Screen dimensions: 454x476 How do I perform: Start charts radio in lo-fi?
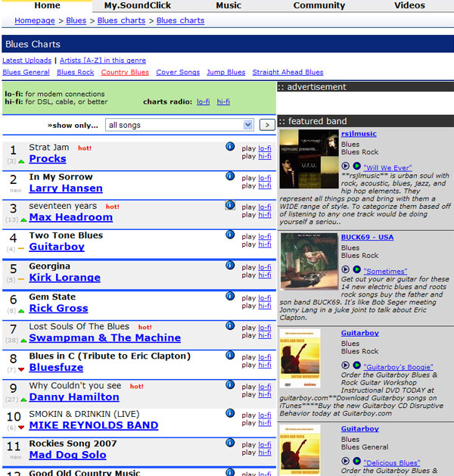pyautogui.click(x=203, y=101)
